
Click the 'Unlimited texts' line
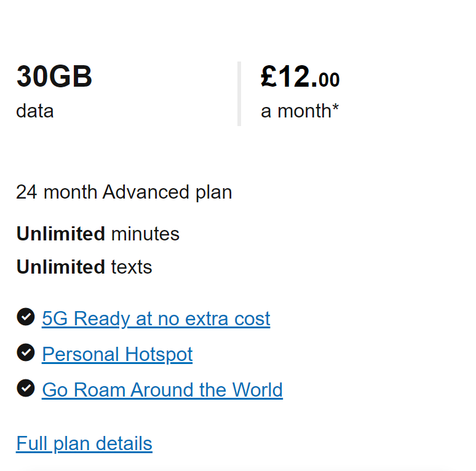coord(84,267)
